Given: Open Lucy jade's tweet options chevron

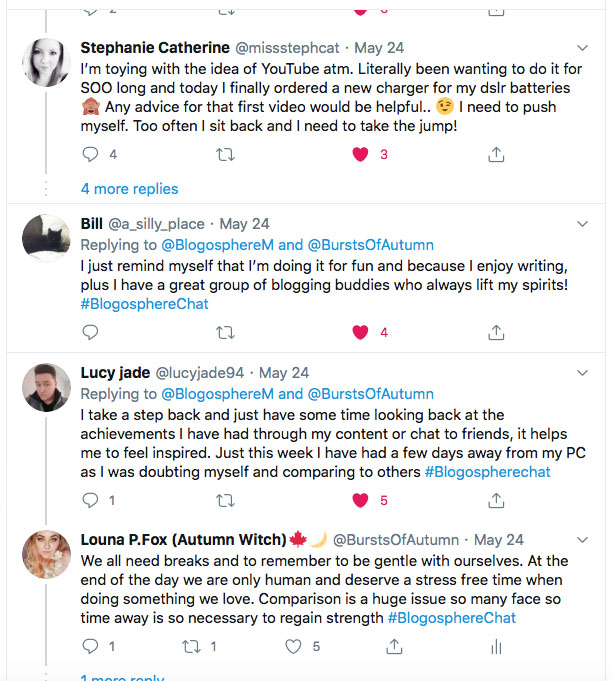Looking at the screenshot, I should (x=585, y=373).
